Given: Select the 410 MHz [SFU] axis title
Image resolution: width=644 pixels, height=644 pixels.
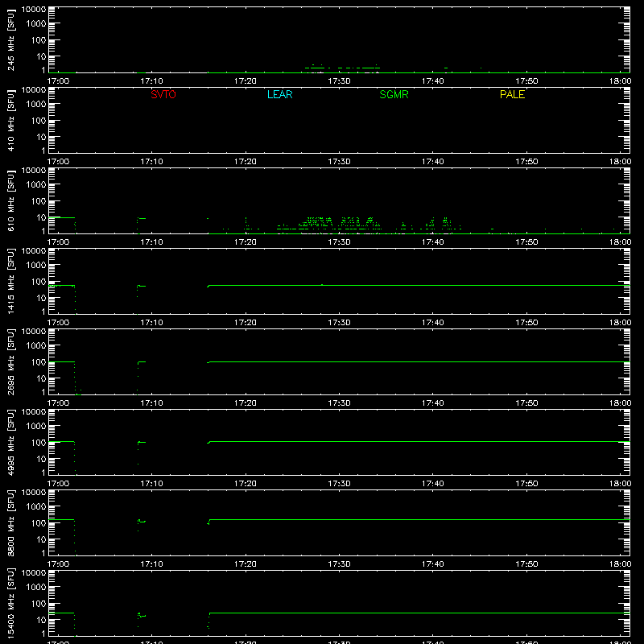Looking at the screenshot, I should (x=11, y=121).
